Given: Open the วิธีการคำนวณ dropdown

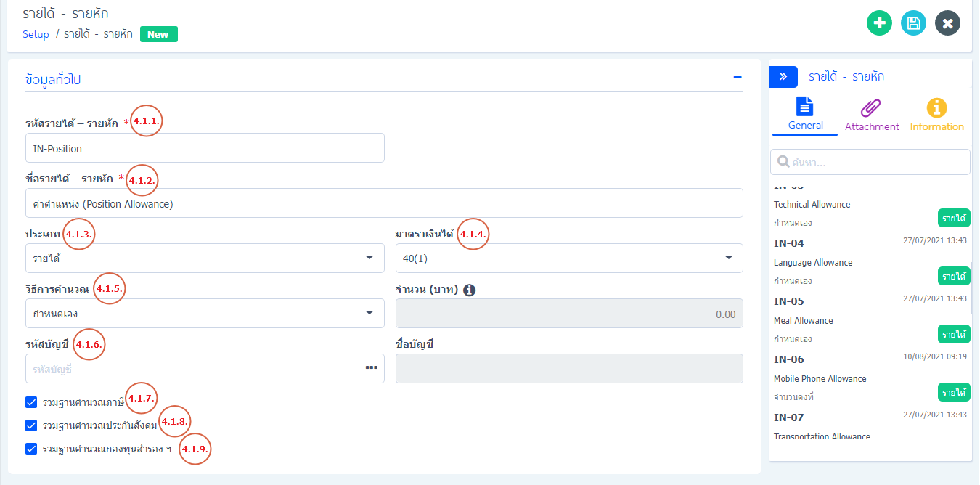Looking at the screenshot, I should [x=205, y=314].
